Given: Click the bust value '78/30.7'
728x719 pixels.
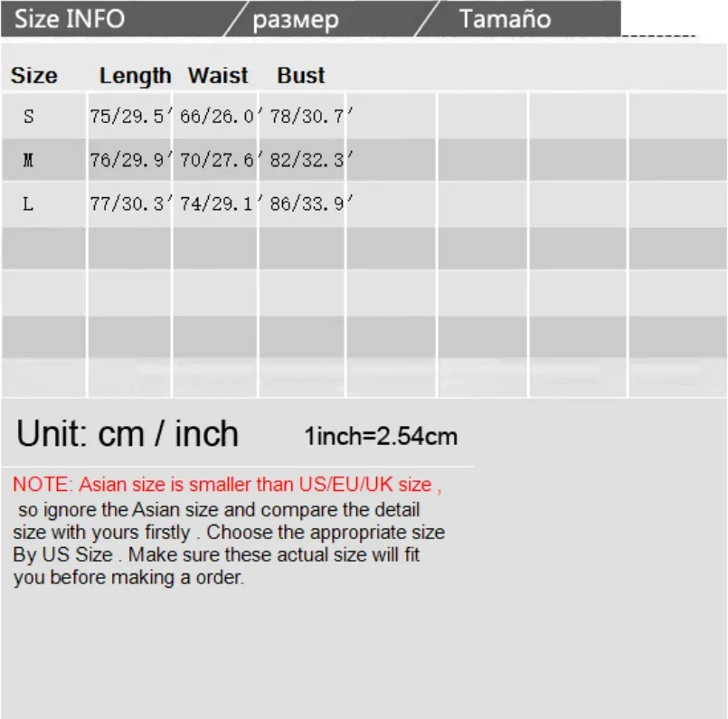Looking at the screenshot, I should click(311, 116).
